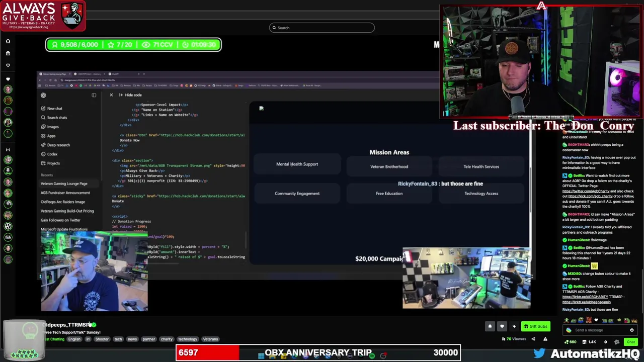Image resolution: width=644 pixels, height=362 pixels.
Task: Open Projects in ChatGPT sidebar
Action: pos(53,163)
